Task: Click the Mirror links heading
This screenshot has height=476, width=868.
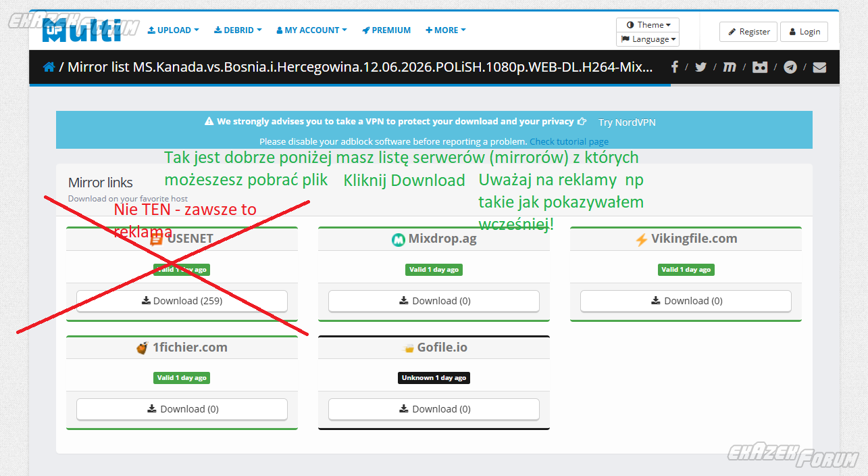Action: (x=101, y=183)
